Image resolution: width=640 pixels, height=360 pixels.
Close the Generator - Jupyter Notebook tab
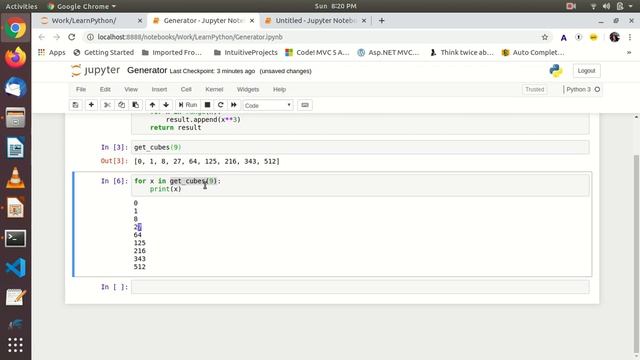[x=252, y=20]
